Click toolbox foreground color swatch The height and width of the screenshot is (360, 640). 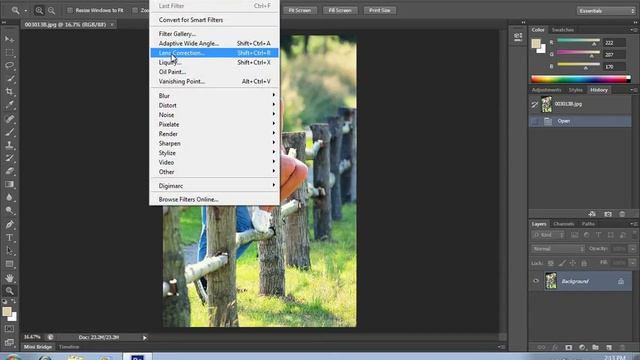tap(7, 311)
